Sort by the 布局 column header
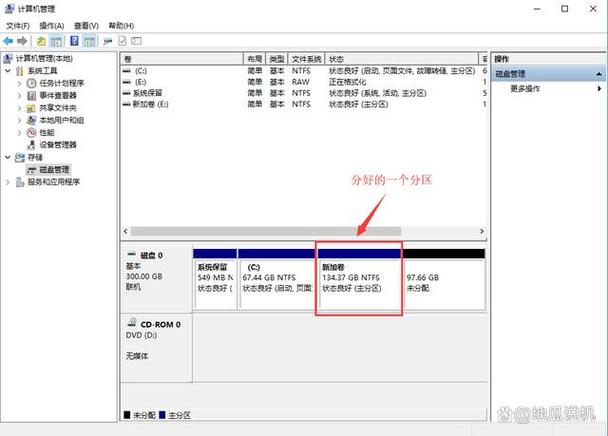 (254, 59)
